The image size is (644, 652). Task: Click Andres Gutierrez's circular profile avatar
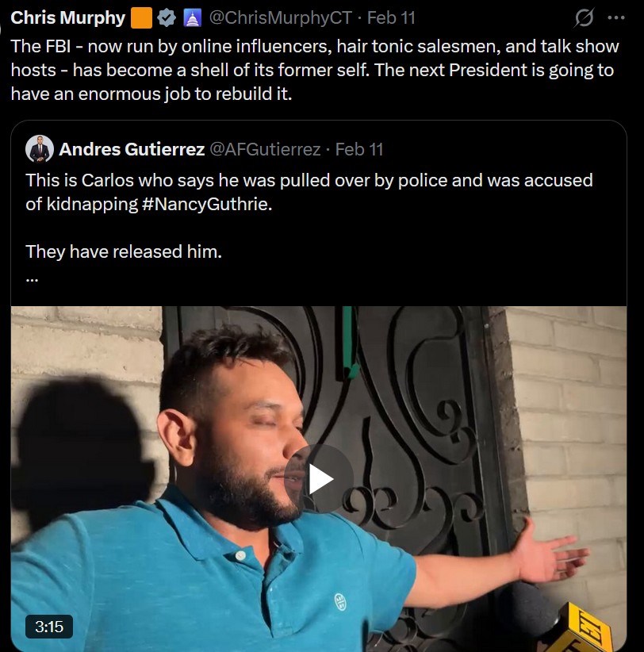[40, 148]
